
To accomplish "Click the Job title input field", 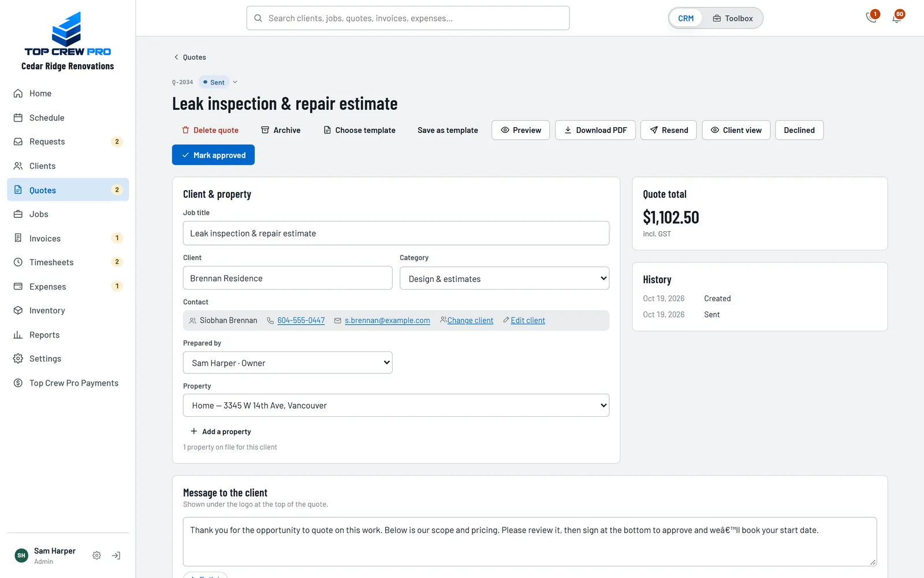I will (396, 234).
